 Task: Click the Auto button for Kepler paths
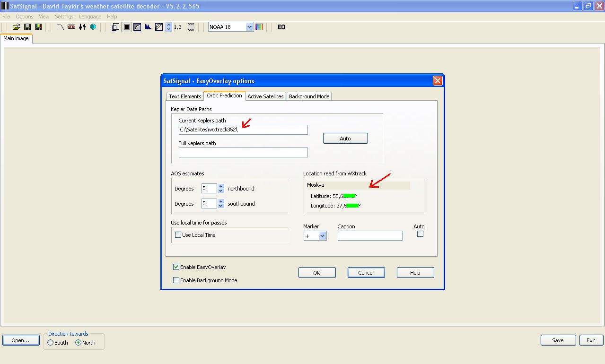point(345,139)
